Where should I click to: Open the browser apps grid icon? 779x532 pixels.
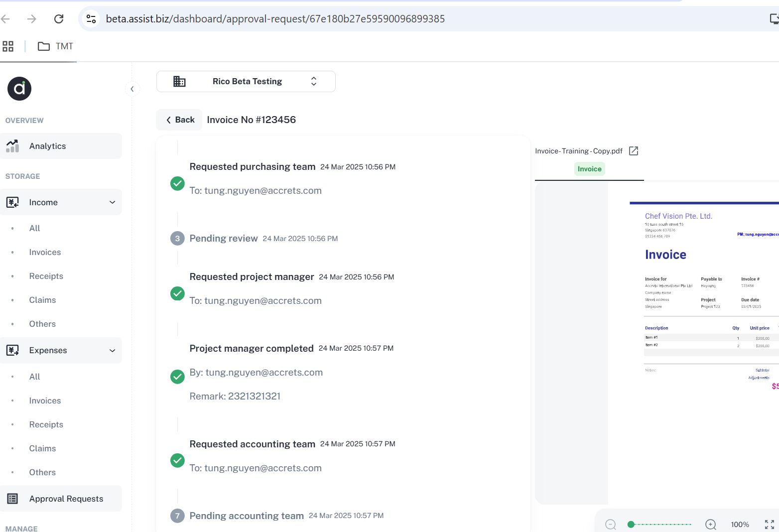click(8, 46)
